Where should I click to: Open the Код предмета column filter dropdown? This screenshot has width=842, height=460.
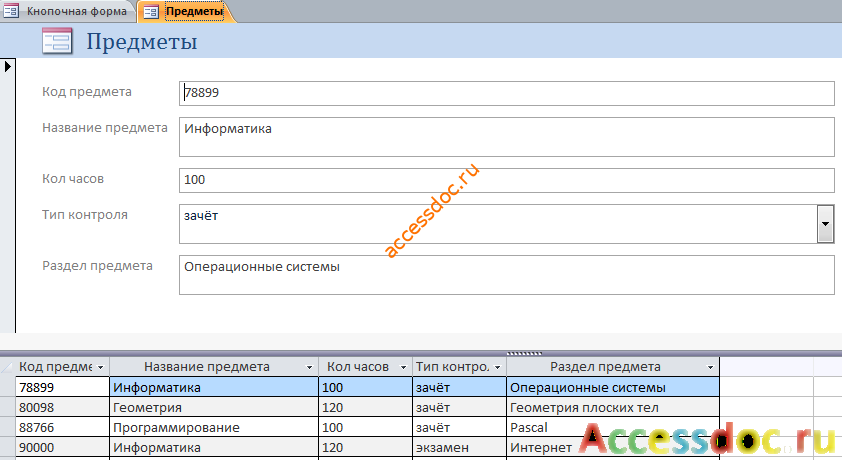tap(100, 367)
